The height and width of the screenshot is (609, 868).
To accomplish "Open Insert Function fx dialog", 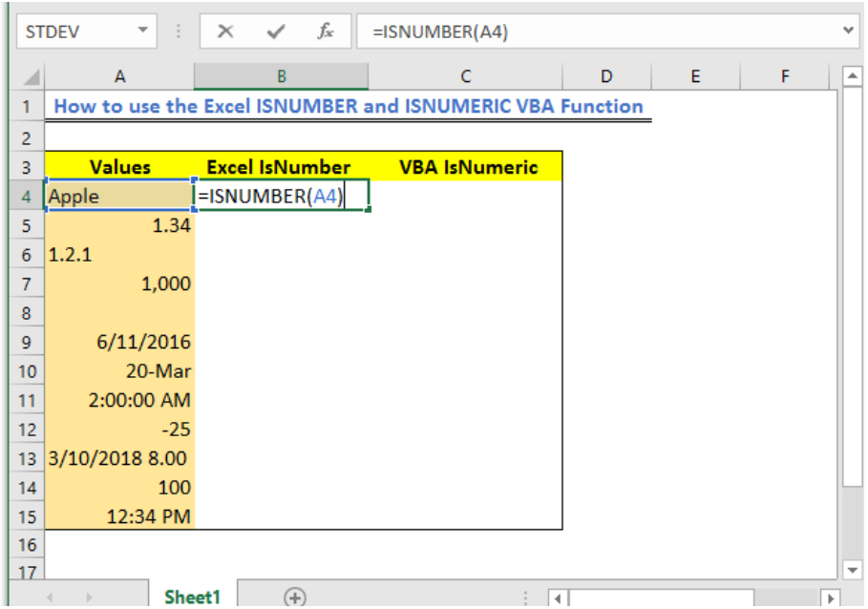I will point(326,31).
